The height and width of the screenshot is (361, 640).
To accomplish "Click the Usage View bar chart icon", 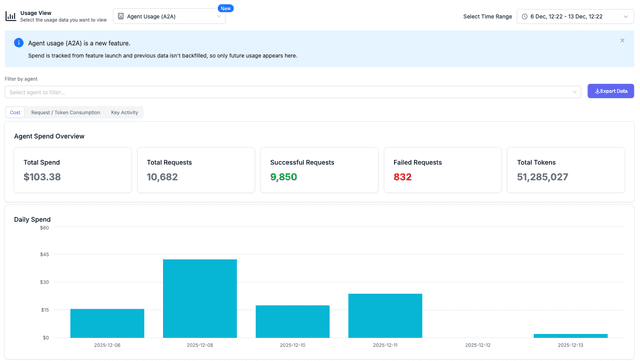I will point(11,16).
